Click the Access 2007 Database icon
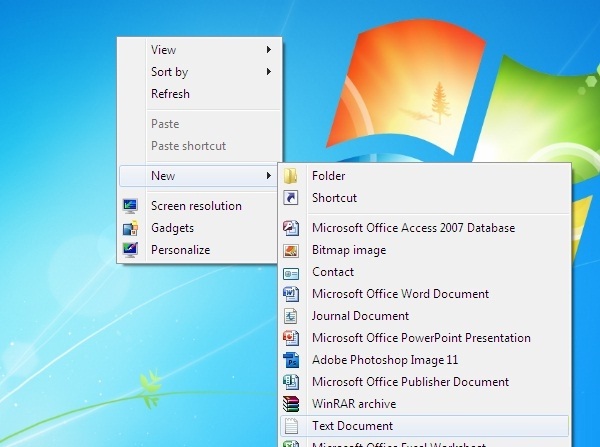Image resolution: width=600 pixels, height=447 pixels. [x=291, y=228]
